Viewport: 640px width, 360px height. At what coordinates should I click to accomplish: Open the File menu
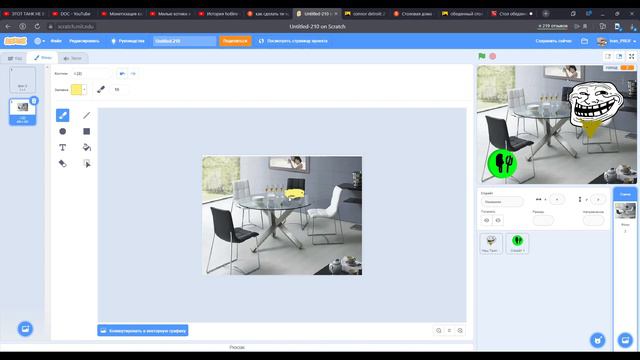(x=56, y=41)
